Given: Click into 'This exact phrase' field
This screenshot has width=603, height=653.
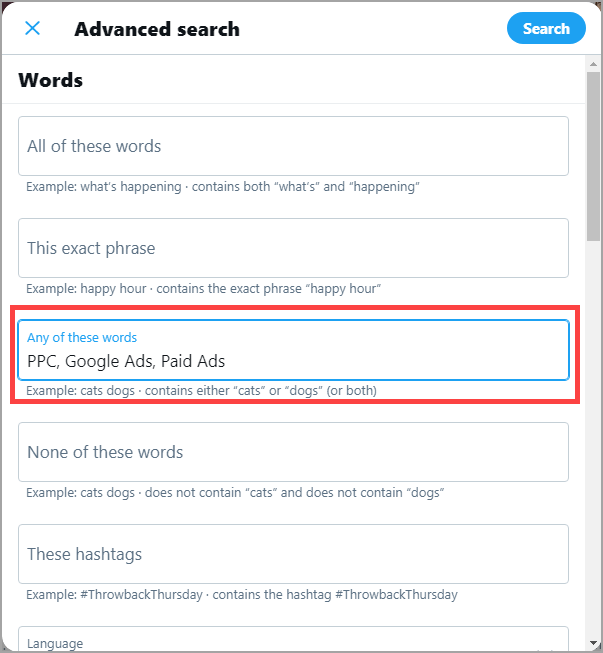Looking at the screenshot, I should (293, 248).
